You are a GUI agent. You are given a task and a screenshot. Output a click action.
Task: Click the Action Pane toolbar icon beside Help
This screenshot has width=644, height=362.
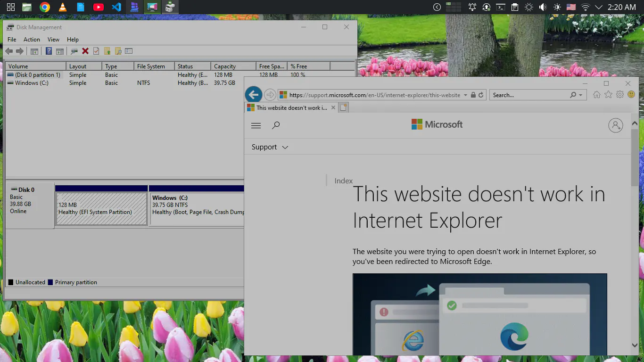(60, 51)
